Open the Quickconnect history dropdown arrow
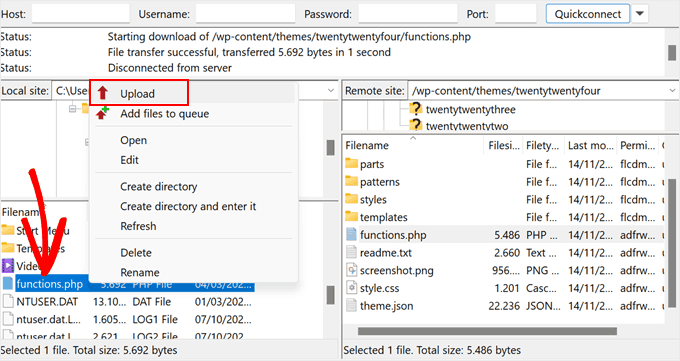 tap(640, 13)
